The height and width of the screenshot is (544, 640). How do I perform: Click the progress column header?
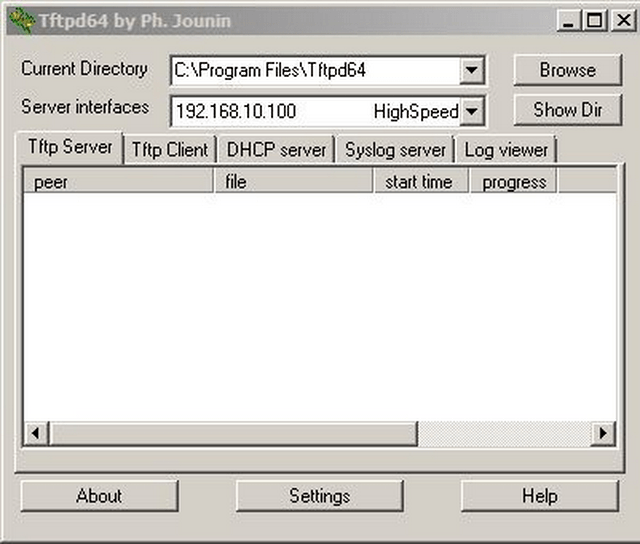coord(513,181)
